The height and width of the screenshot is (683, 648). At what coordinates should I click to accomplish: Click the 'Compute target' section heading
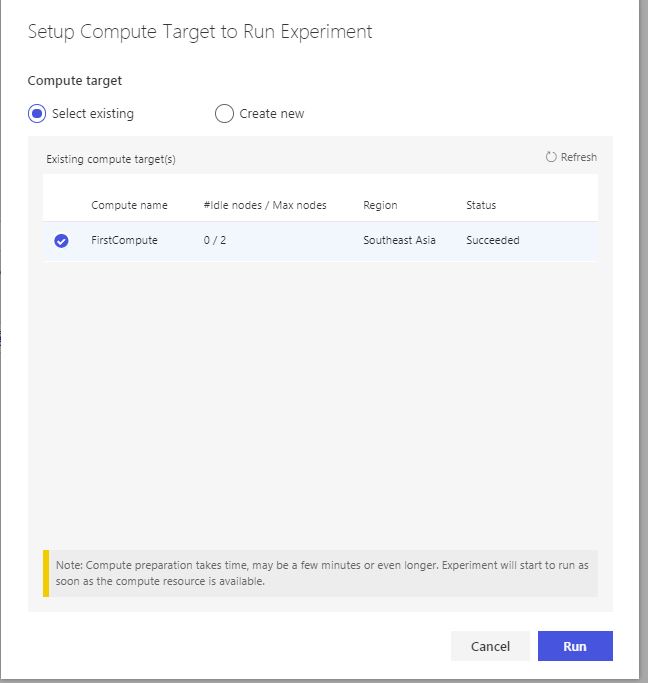74,81
